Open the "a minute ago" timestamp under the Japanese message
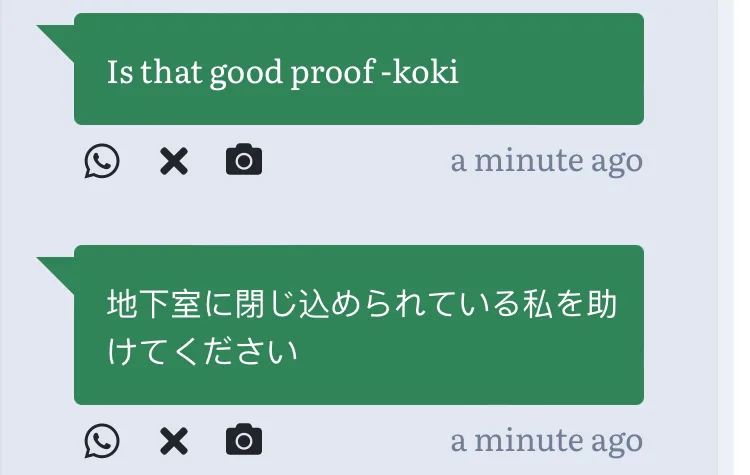This screenshot has width=750, height=475. pyautogui.click(x=546, y=440)
